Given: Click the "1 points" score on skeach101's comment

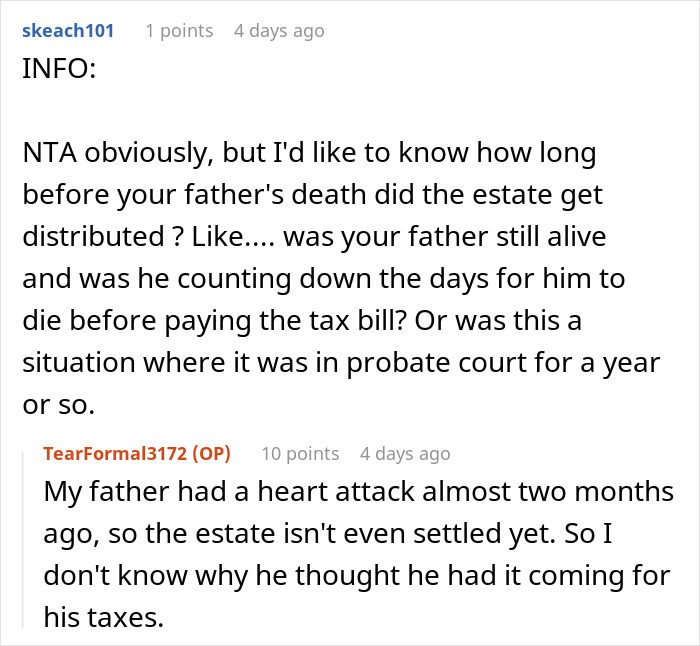Looking at the screenshot, I should pyautogui.click(x=179, y=31).
